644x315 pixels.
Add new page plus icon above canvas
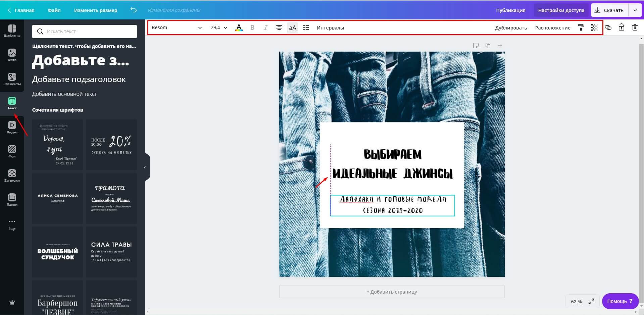500,46
